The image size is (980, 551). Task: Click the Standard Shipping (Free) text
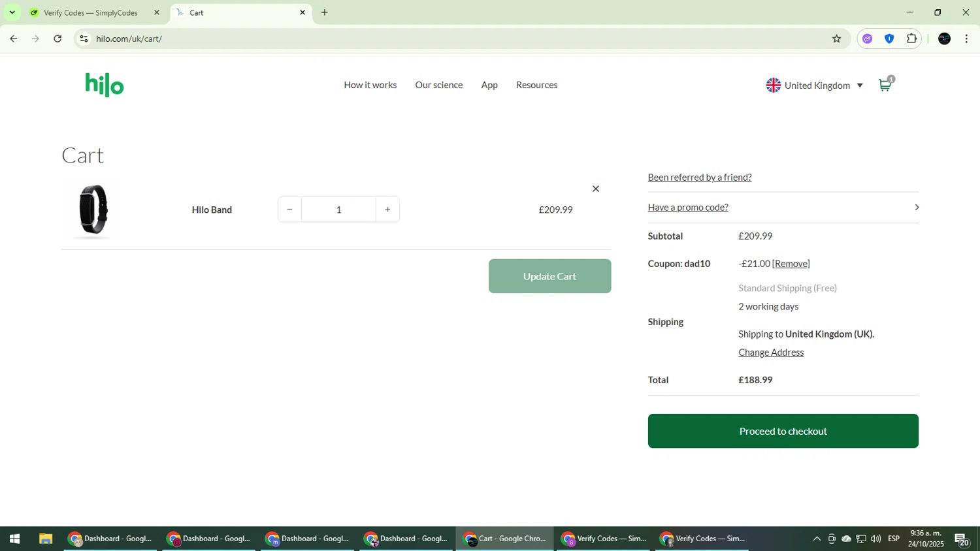(787, 288)
